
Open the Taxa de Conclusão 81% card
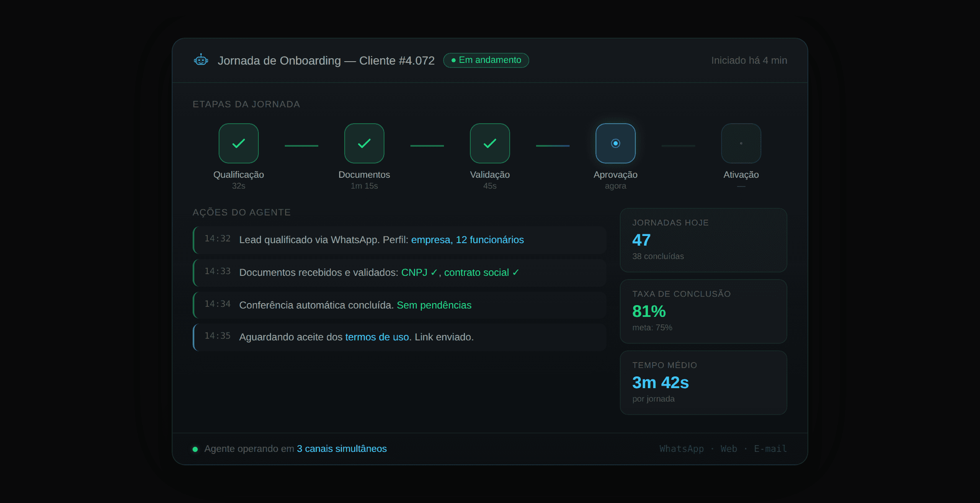click(703, 311)
